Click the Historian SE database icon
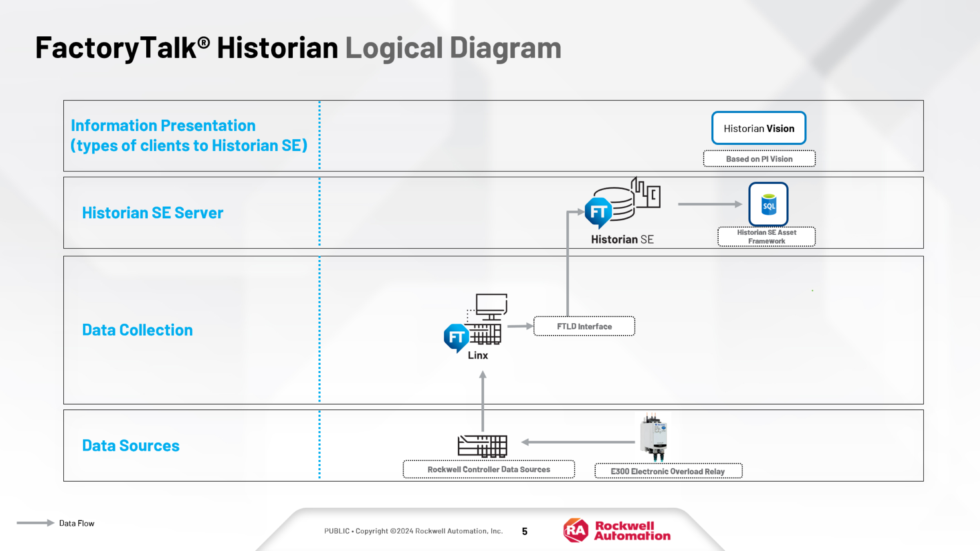 coord(622,203)
